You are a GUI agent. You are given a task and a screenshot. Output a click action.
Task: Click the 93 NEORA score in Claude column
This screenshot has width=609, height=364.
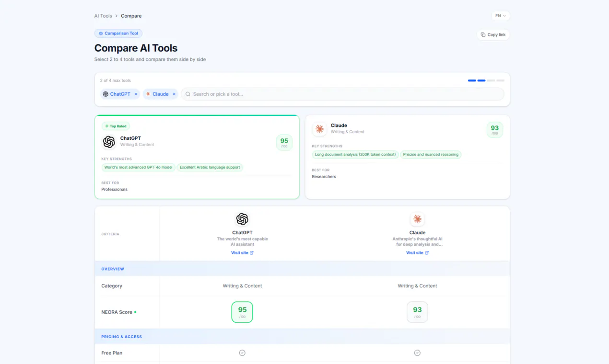tap(417, 312)
